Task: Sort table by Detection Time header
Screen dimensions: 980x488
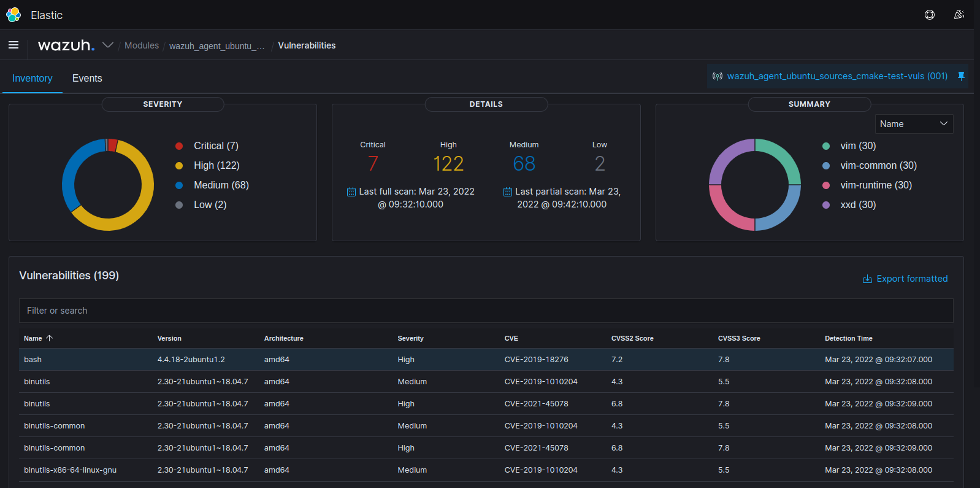Action: (849, 338)
